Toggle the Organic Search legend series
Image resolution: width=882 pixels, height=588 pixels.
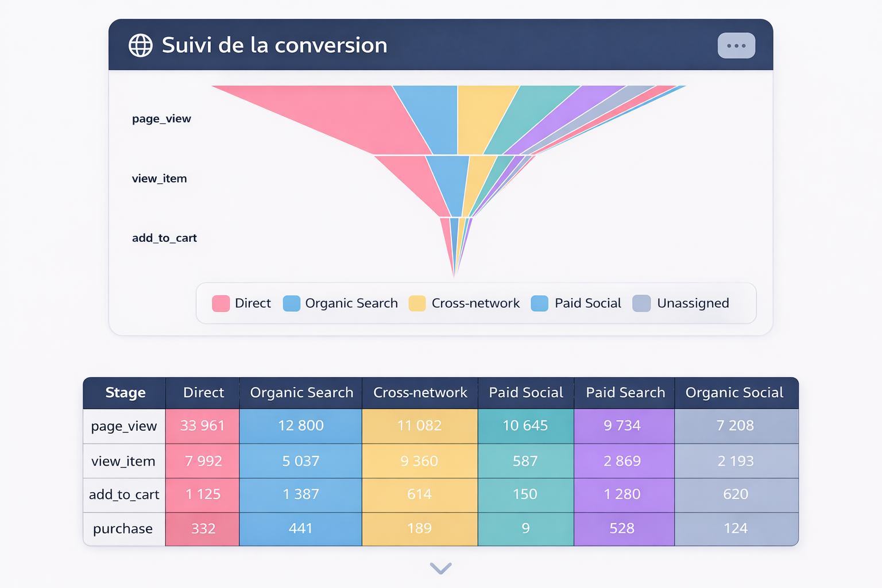(341, 303)
